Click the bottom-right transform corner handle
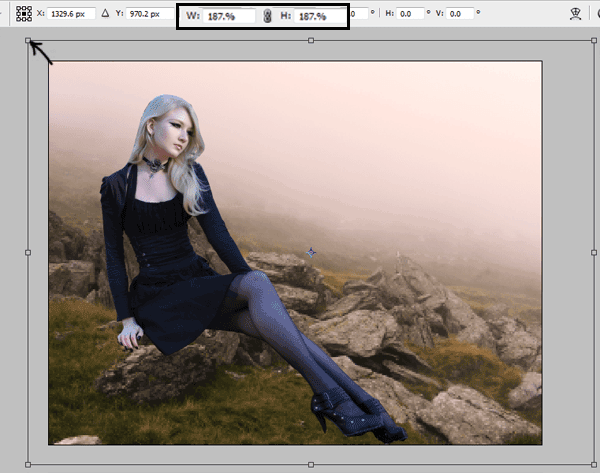Viewport: 600px width, 473px height. point(594,465)
